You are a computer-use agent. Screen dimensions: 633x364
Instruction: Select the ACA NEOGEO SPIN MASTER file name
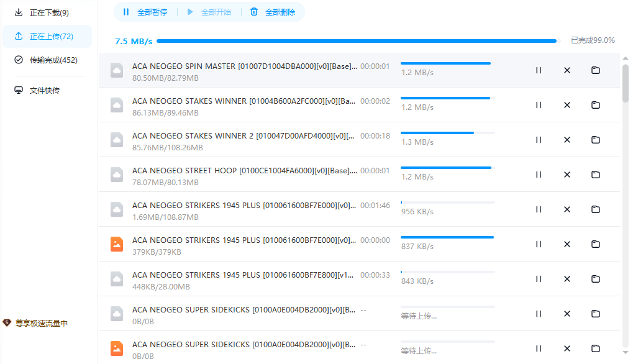(245, 66)
